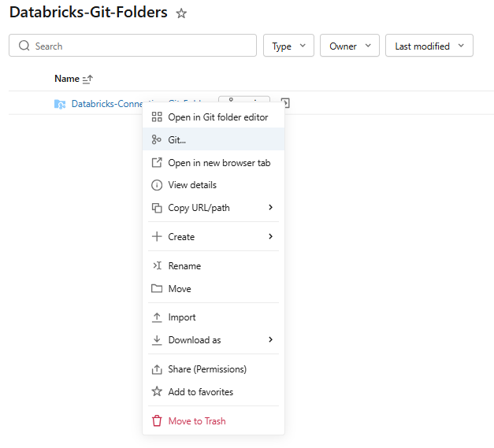Click the red trash can icon
494x448 pixels.
(157, 421)
